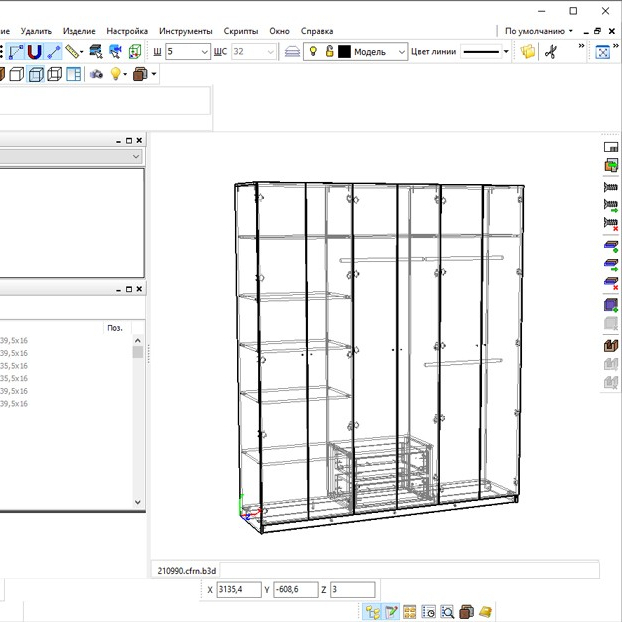The width and height of the screenshot is (622, 622).
Task: Click the brown boxes icon in status bar
Action: 466,612
